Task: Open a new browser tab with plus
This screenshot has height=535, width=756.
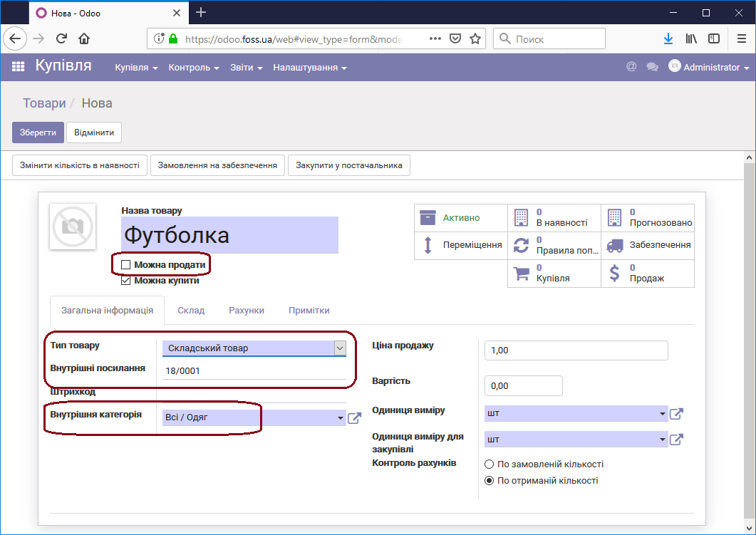Action: point(201,13)
